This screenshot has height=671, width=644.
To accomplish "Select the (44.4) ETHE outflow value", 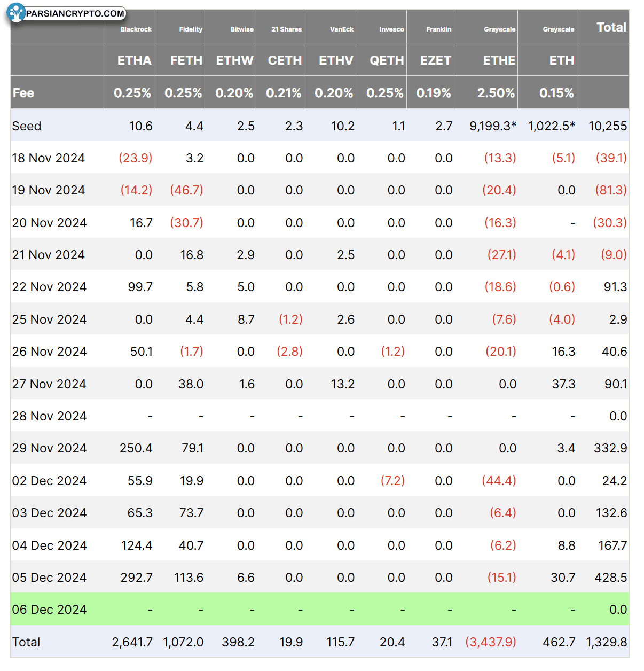I will (499, 481).
